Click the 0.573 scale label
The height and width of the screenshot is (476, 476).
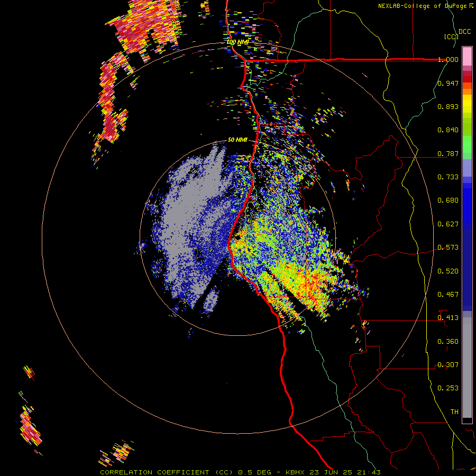coord(448,248)
